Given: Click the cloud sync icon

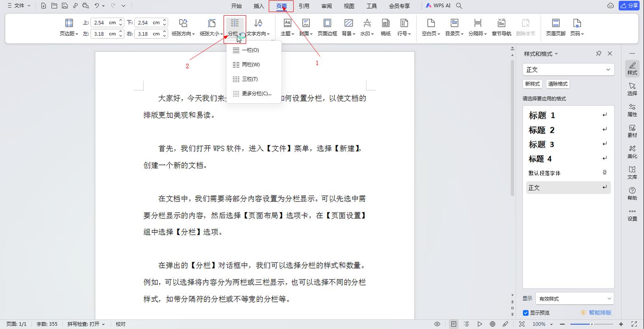Looking at the screenshot, I should 611,6.
